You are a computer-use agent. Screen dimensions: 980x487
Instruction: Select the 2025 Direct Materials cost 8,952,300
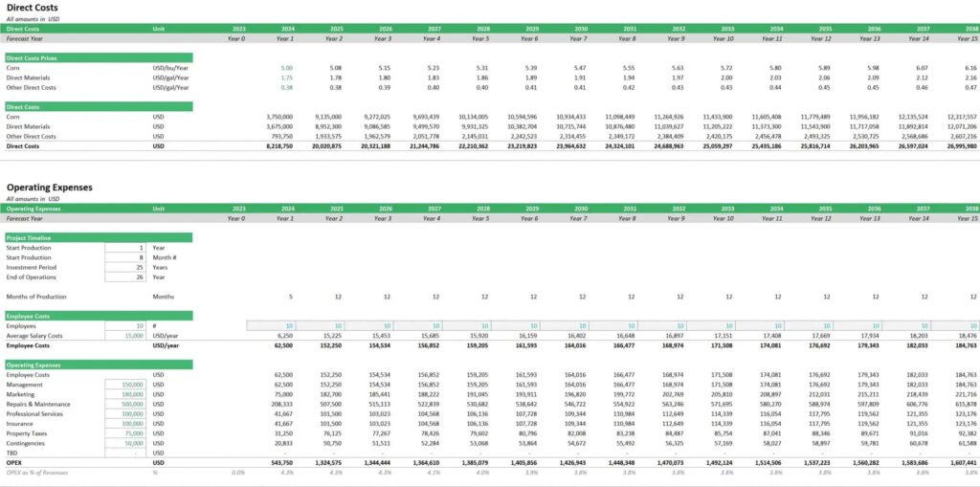pos(328,126)
